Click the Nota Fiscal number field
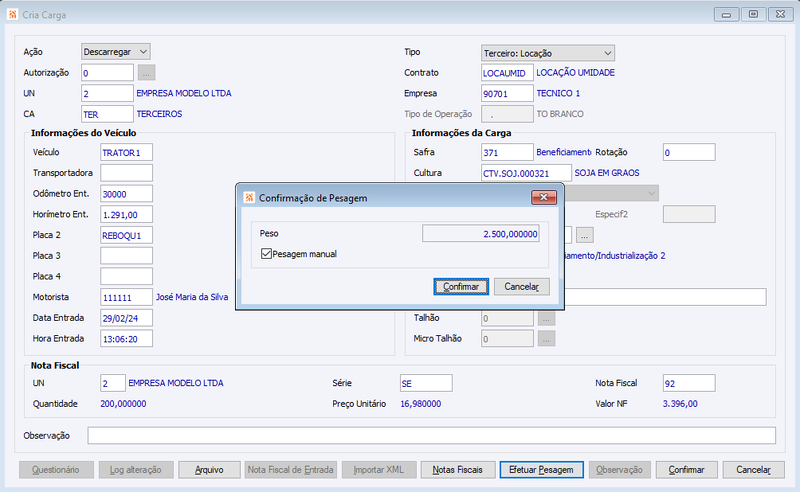800x492 pixels. pyautogui.click(x=689, y=383)
